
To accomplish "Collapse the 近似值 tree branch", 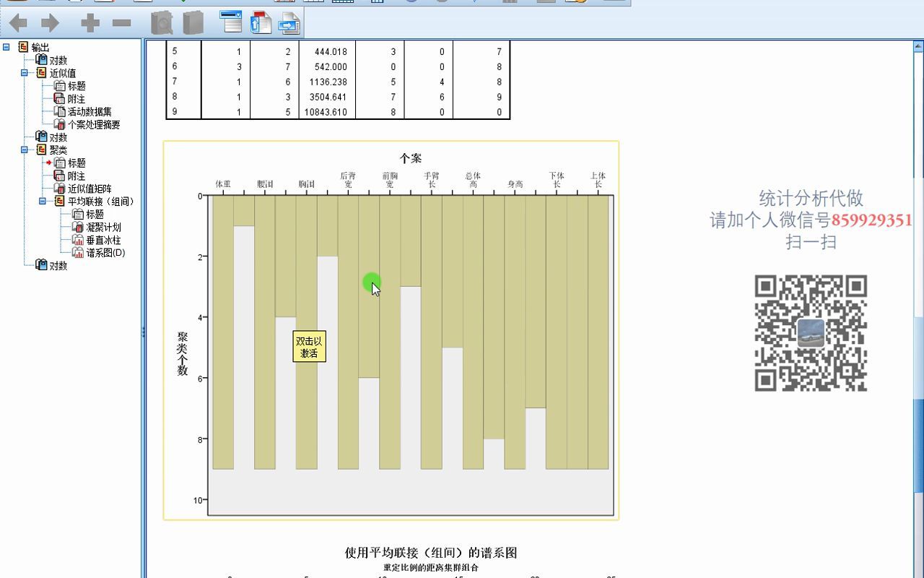I will pyautogui.click(x=23, y=72).
